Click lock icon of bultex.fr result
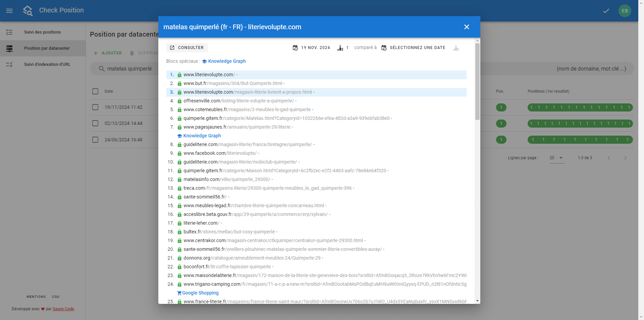The image size is (644, 320). 179,232
